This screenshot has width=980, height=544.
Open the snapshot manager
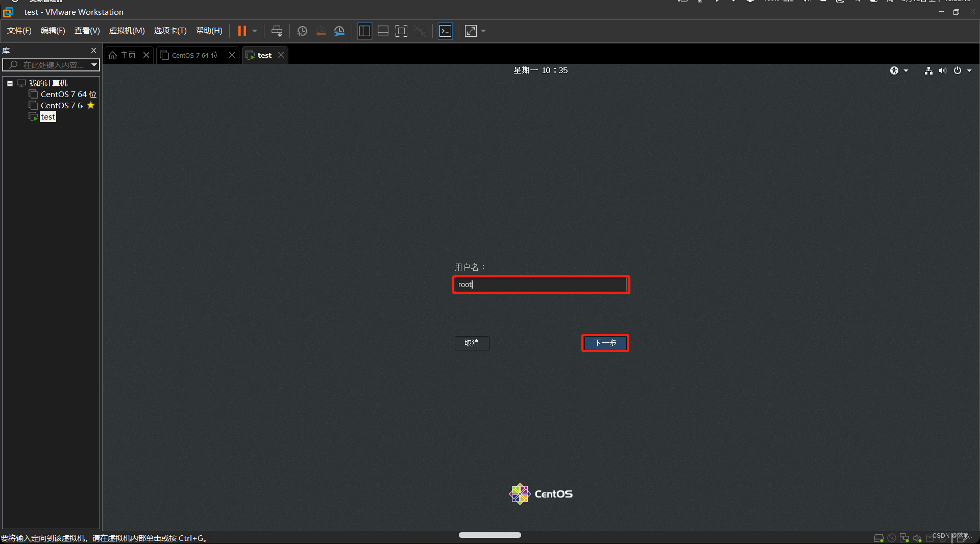(x=339, y=31)
